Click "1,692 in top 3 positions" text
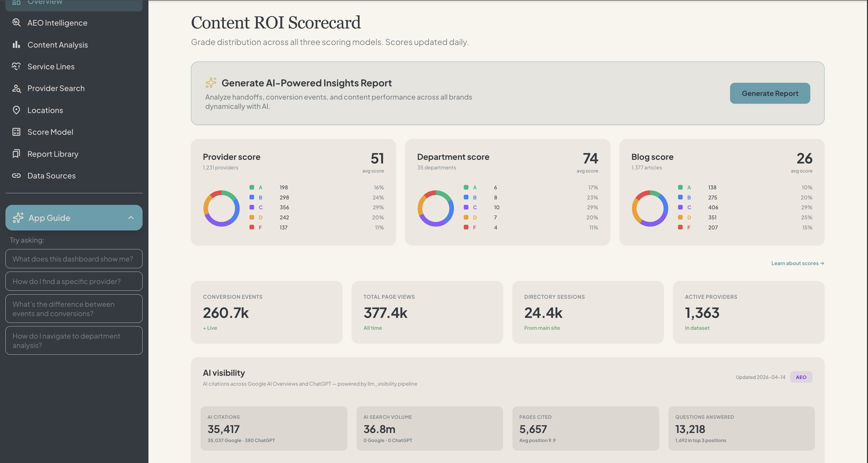This screenshot has width=868, height=463. [x=701, y=440]
